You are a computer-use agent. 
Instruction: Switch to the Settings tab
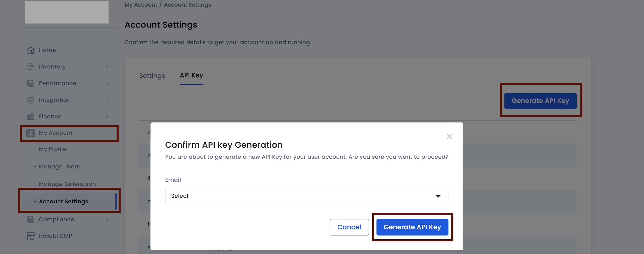click(x=152, y=76)
